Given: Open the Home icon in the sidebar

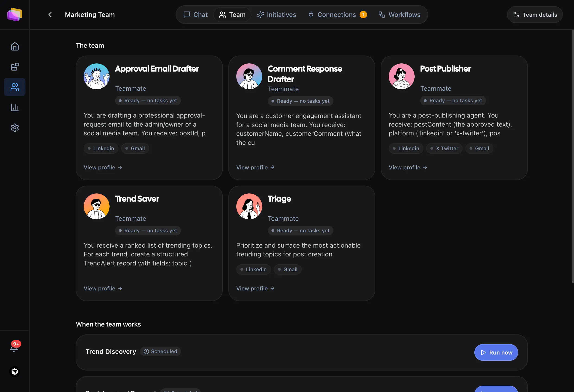Looking at the screenshot, I should (15, 46).
